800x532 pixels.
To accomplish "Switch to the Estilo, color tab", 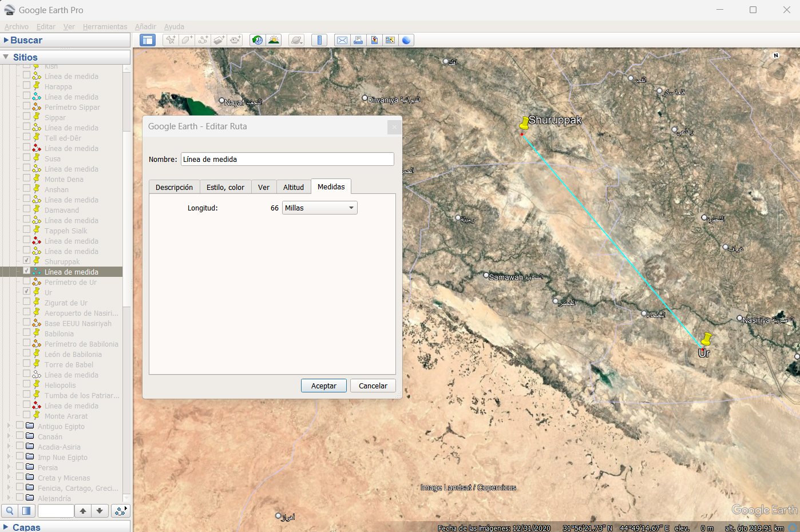I will (225, 187).
